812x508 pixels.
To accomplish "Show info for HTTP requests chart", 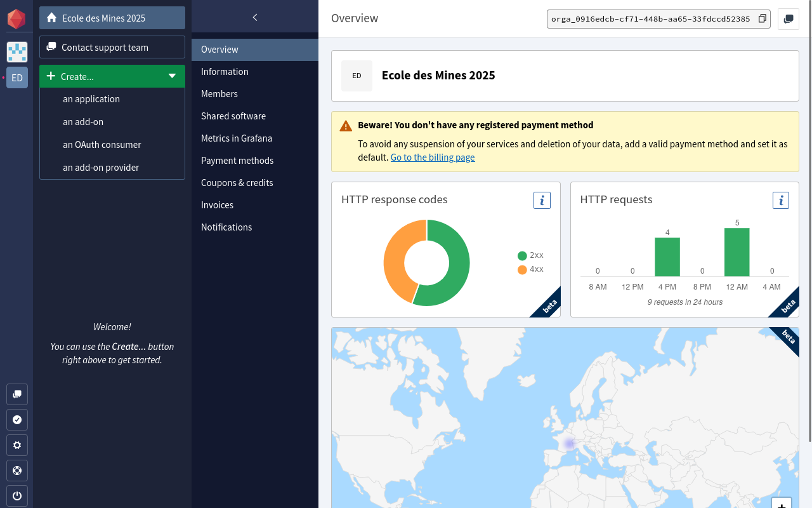I will (780, 201).
